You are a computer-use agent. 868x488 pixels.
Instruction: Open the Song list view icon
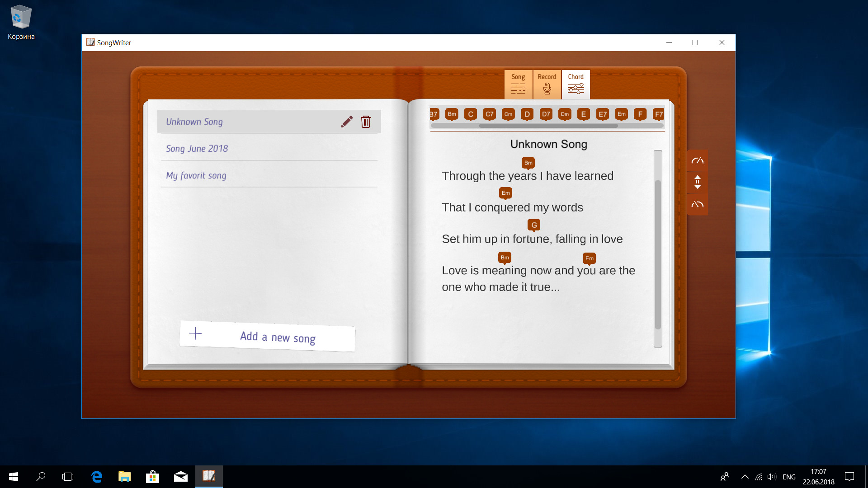pos(518,84)
